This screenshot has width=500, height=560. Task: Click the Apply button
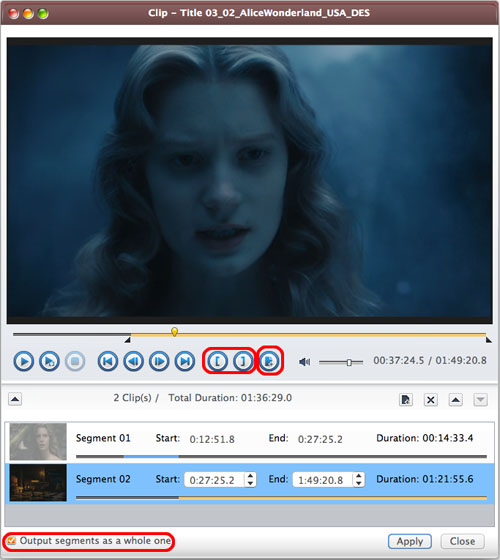(x=410, y=541)
